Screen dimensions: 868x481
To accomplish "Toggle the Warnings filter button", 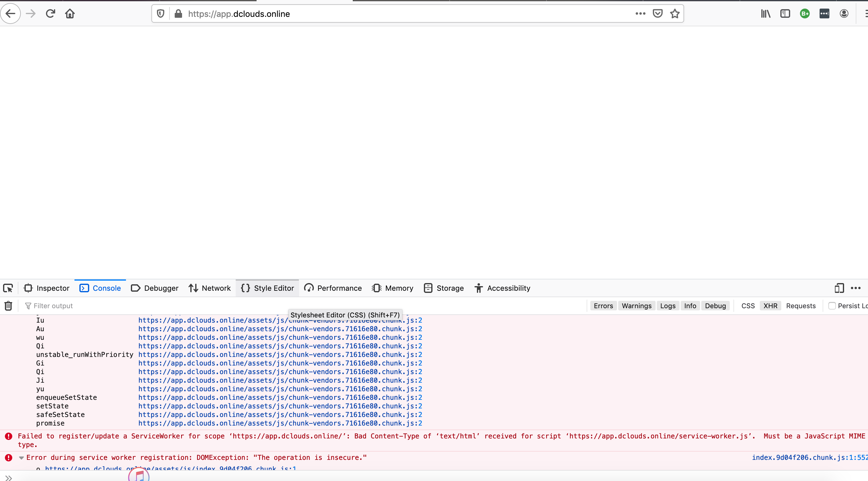I will point(637,306).
